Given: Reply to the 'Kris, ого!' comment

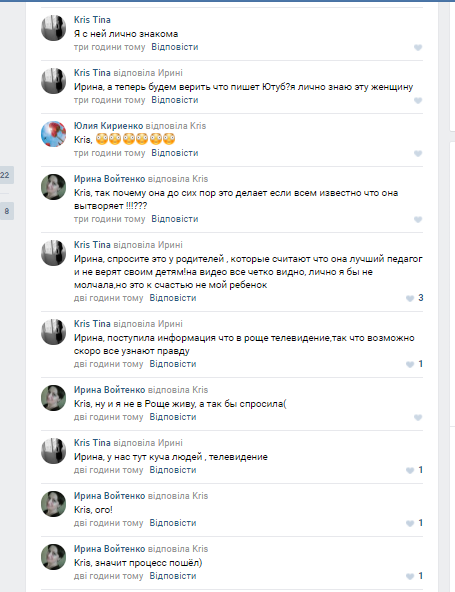Looking at the screenshot, I should 173,523.
